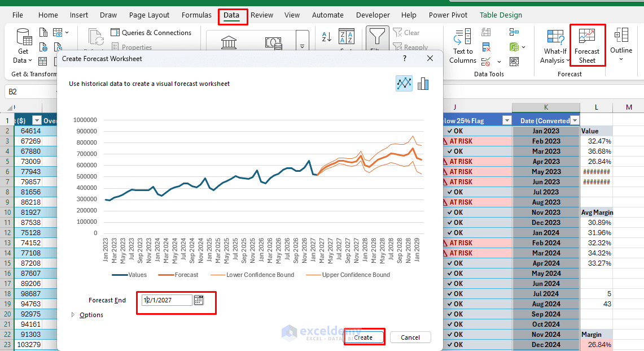Image resolution: width=644 pixels, height=351 pixels.
Task: Switch to the Insert tab
Action: pos(79,15)
